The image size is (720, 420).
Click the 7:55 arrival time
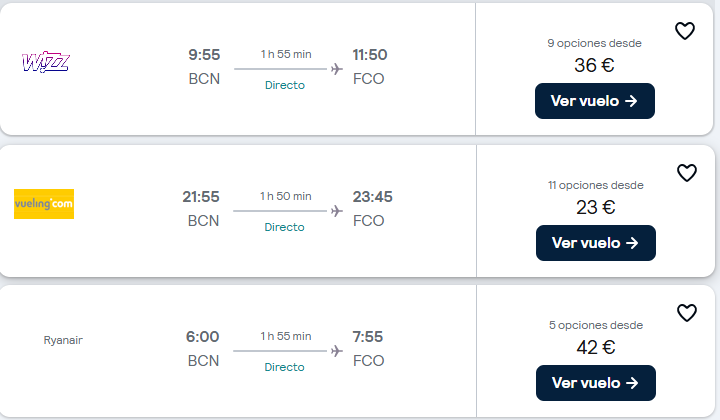(x=368, y=337)
